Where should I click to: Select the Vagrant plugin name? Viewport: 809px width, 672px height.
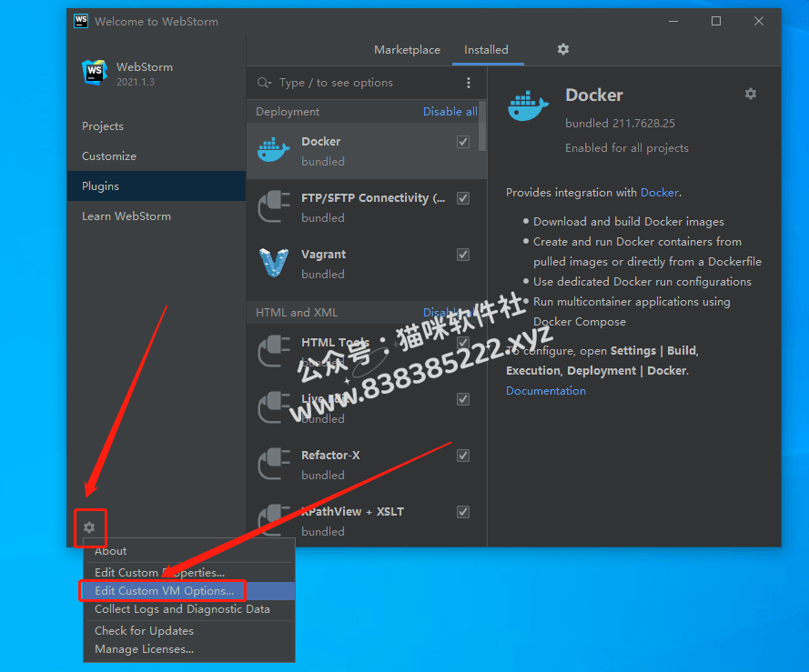click(x=323, y=255)
